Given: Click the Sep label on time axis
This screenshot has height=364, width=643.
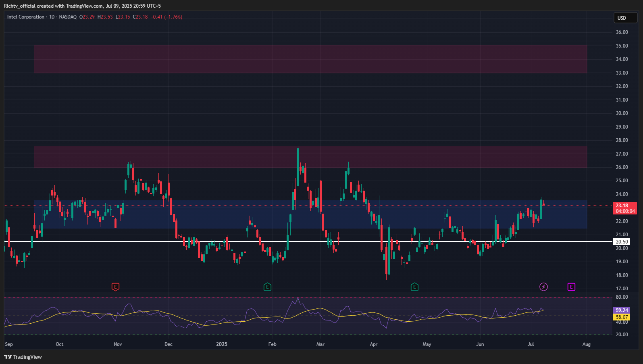Looking at the screenshot, I should coord(9,344).
